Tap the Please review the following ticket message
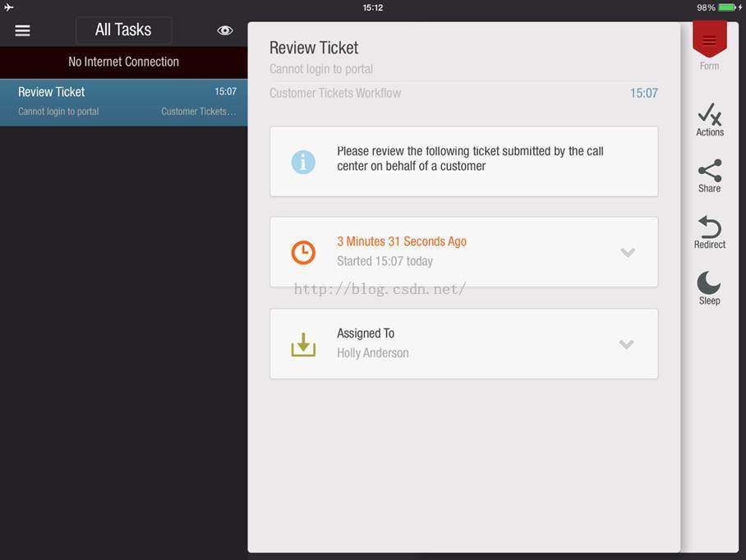The height and width of the screenshot is (560, 746). coord(470,158)
